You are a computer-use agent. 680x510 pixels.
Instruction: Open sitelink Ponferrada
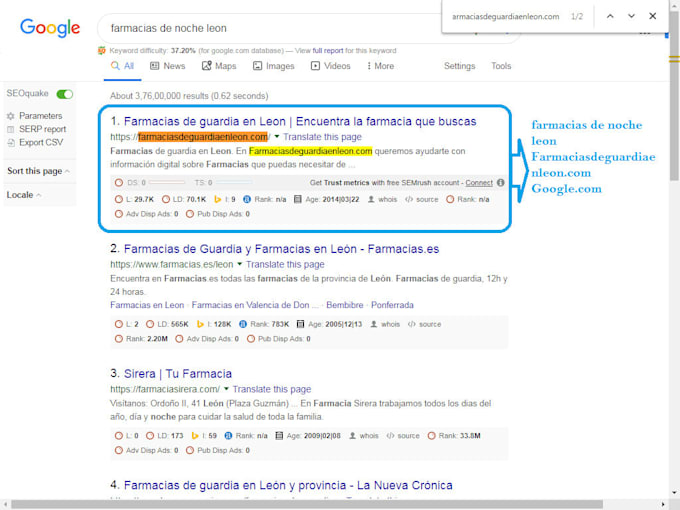(x=392, y=305)
